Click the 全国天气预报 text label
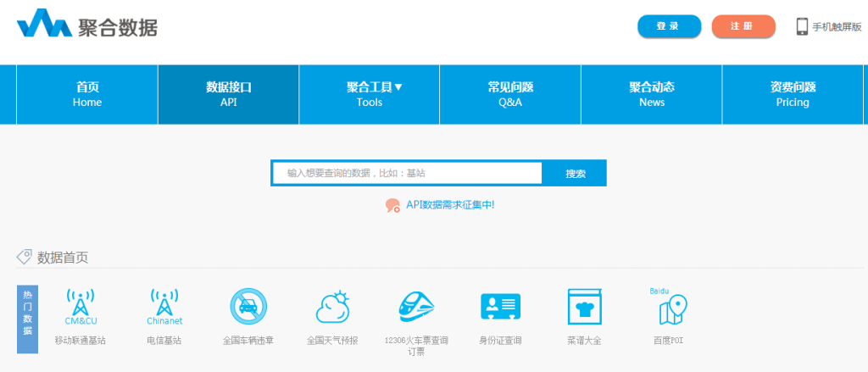The height and width of the screenshot is (372, 868). coord(332,341)
